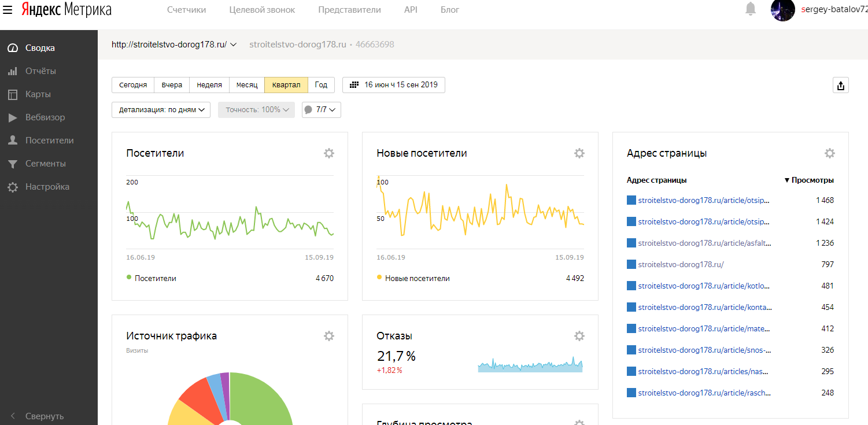The height and width of the screenshot is (425, 868).
Task: Open the articles/nas page link
Action: pyautogui.click(x=704, y=371)
